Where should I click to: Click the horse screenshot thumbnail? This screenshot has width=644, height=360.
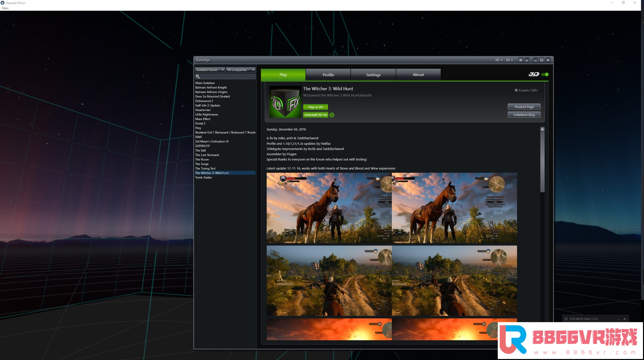[391, 208]
